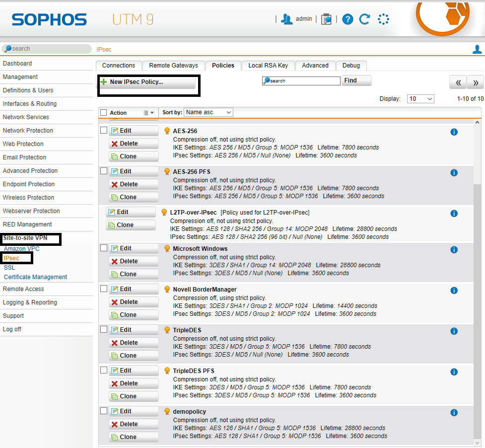Select the demopolicy policy checkbox
485x448 pixels.
(104, 411)
